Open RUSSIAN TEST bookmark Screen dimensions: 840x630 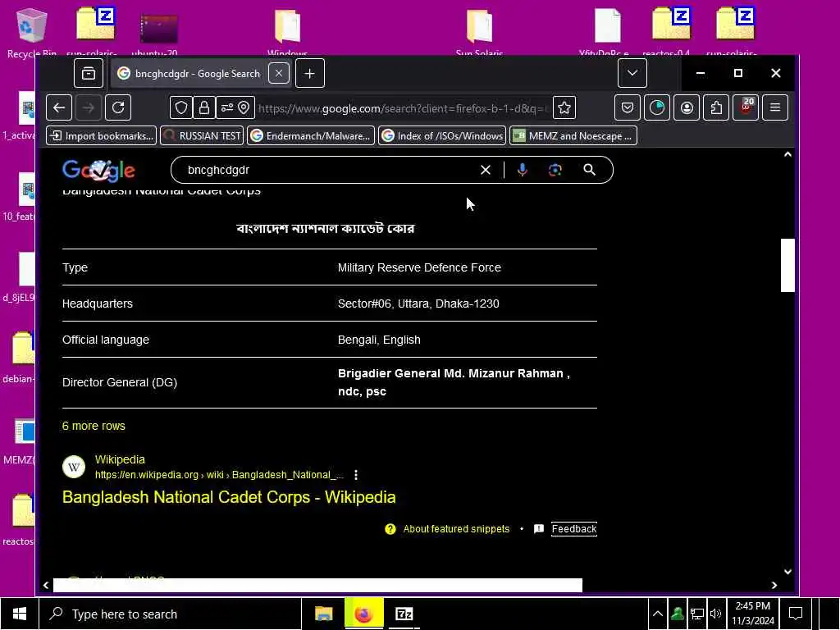[202, 136]
